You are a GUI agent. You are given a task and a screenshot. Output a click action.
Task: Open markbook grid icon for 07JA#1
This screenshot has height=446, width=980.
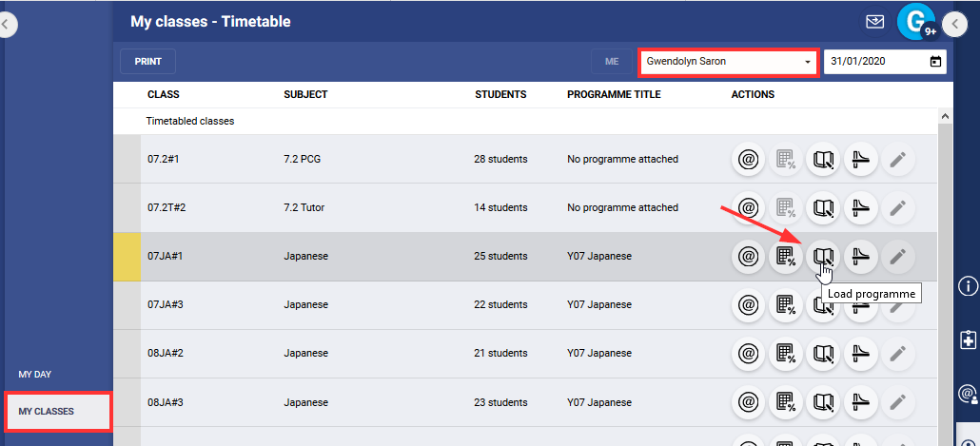[786, 256]
